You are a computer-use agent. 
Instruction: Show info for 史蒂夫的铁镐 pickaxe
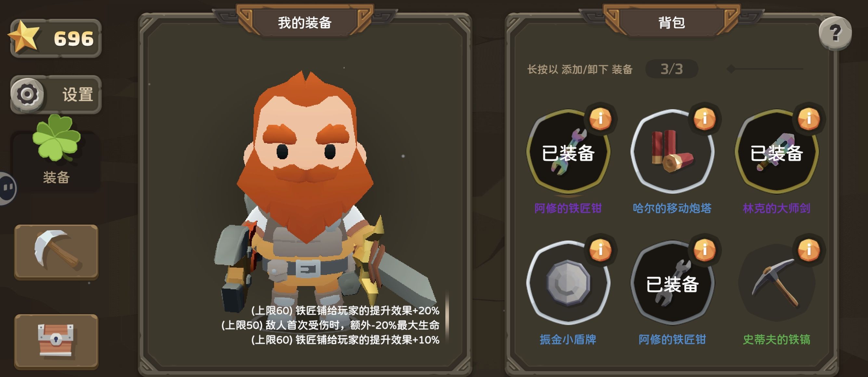click(809, 250)
